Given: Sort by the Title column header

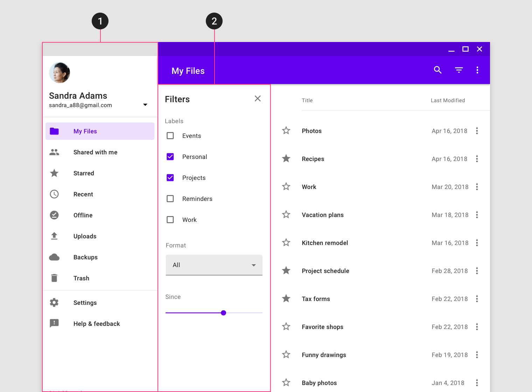Looking at the screenshot, I should [307, 100].
